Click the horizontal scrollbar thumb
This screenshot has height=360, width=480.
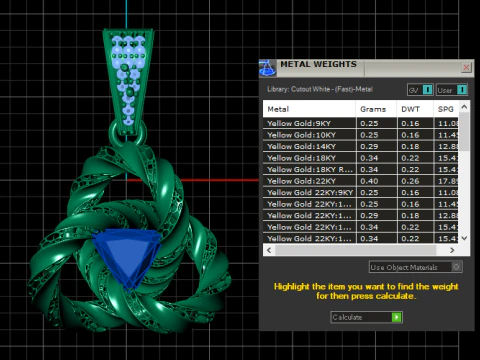pos(356,250)
